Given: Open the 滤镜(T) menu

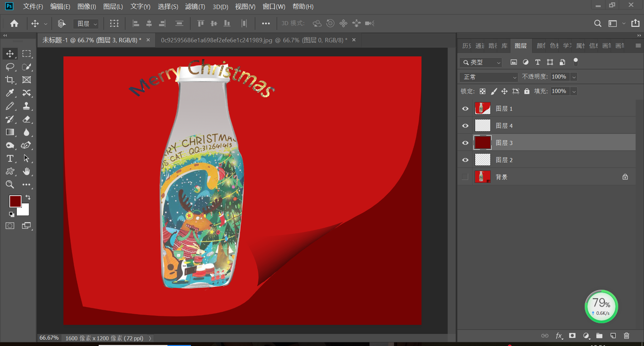Looking at the screenshot, I should coord(195,7).
